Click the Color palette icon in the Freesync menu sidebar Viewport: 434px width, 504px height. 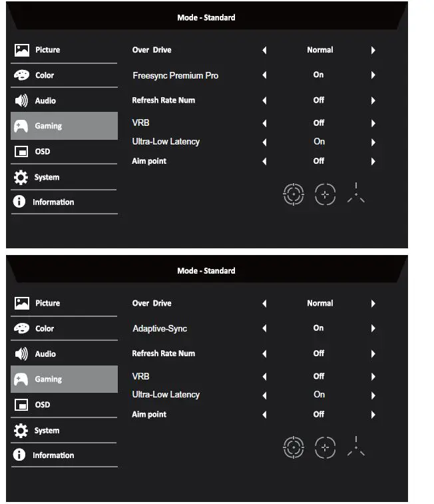(x=21, y=75)
